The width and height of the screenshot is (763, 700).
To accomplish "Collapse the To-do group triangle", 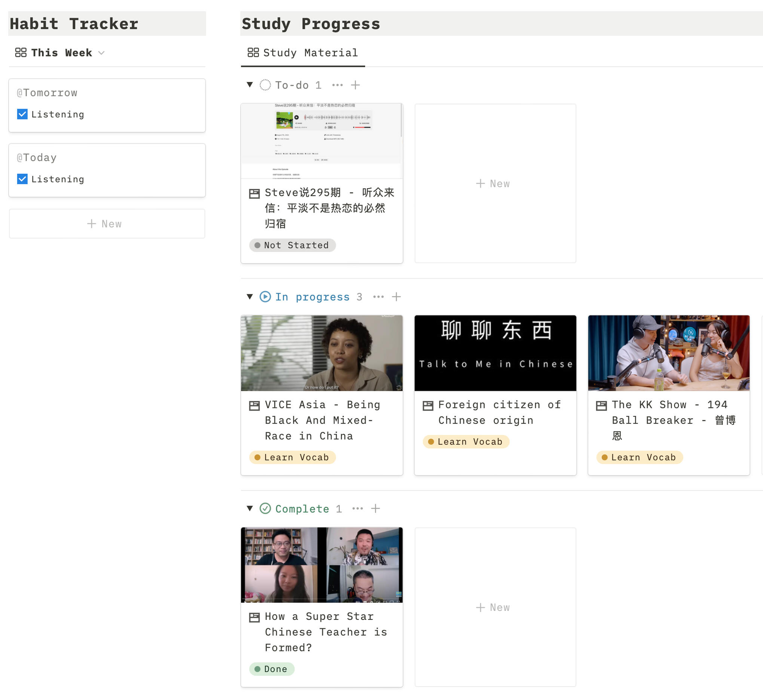I will pyautogui.click(x=250, y=85).
